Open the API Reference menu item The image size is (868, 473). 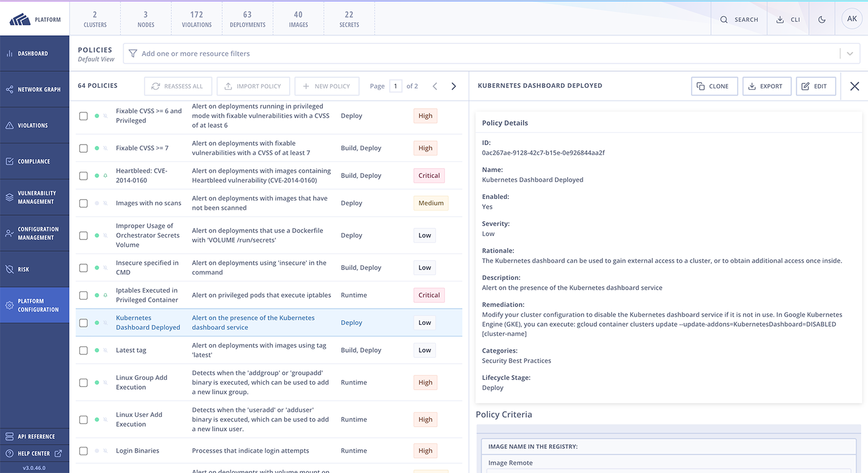35,437
